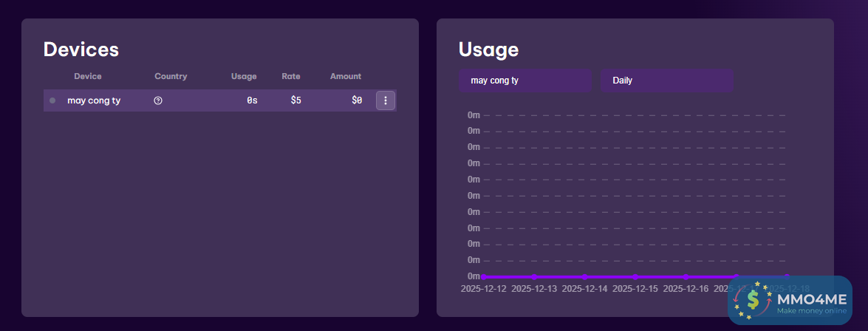Click the gray status dot of may cong ty
This screenshot has height=331, width=868.
point(52,100)
